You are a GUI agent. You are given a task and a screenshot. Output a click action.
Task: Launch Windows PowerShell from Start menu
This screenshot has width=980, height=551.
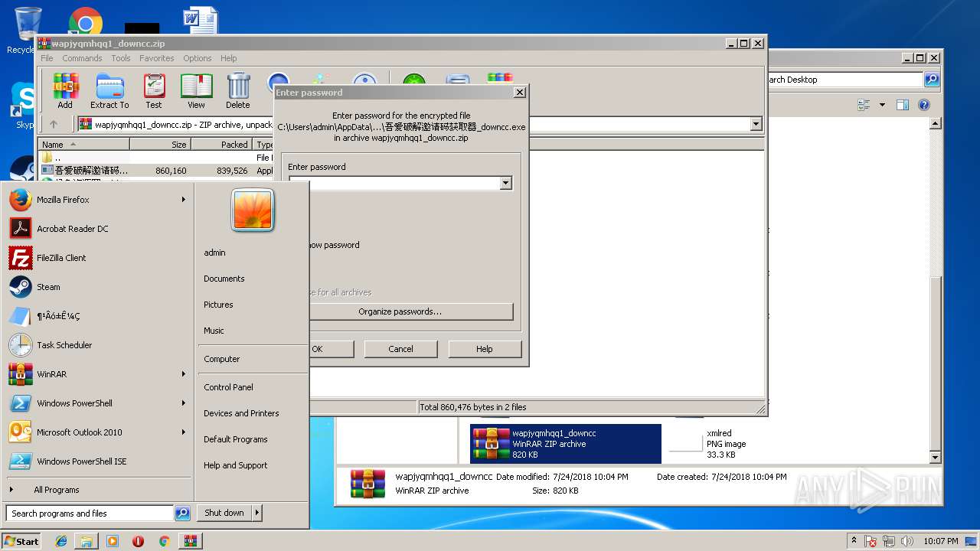(x=97, y=403)
